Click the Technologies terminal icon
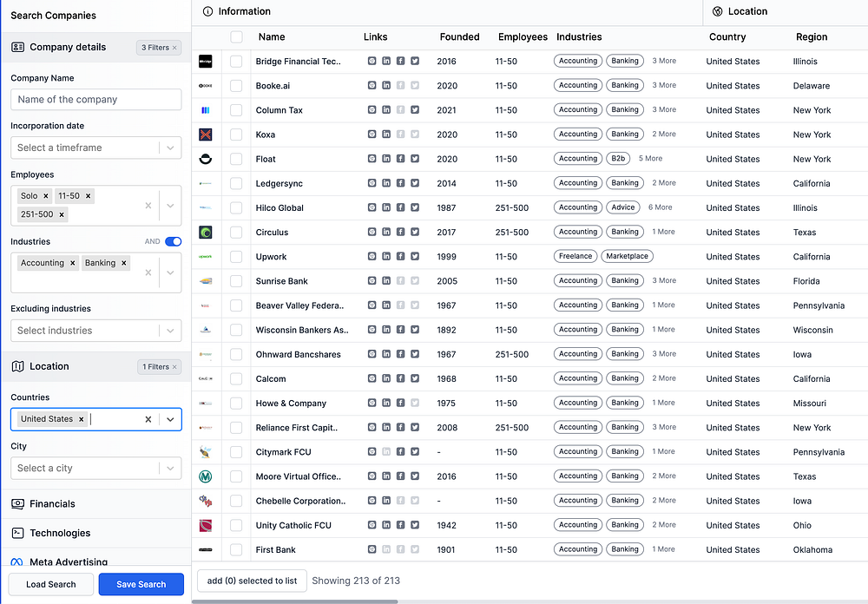The height and width of the screenshot is (604, 868). [x=17, y=533]
